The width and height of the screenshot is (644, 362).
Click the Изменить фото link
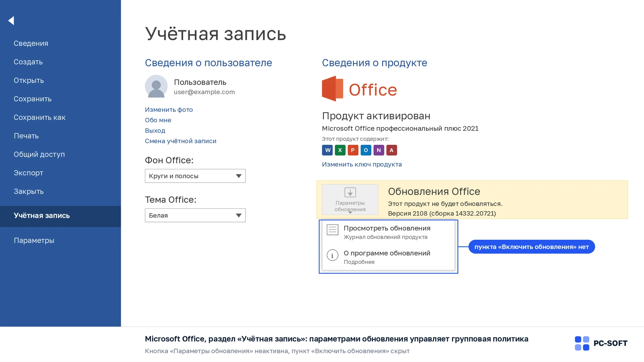(x=169, y=109)
